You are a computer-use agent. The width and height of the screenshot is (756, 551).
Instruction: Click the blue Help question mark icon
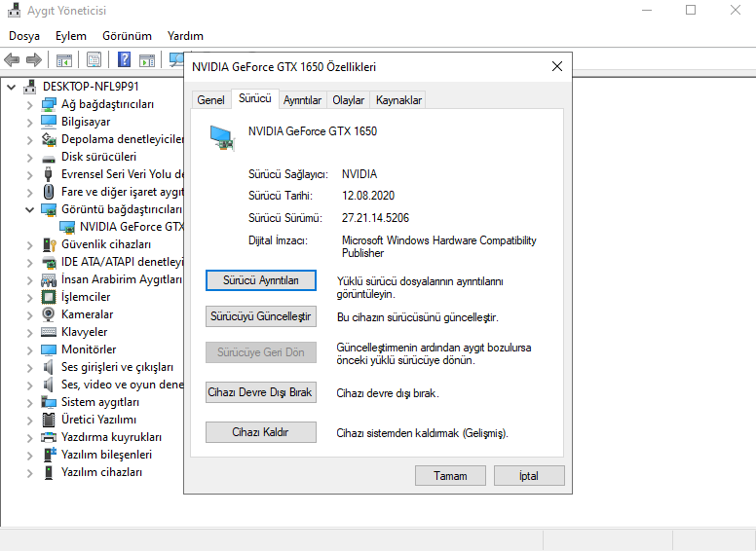(125, 59)
